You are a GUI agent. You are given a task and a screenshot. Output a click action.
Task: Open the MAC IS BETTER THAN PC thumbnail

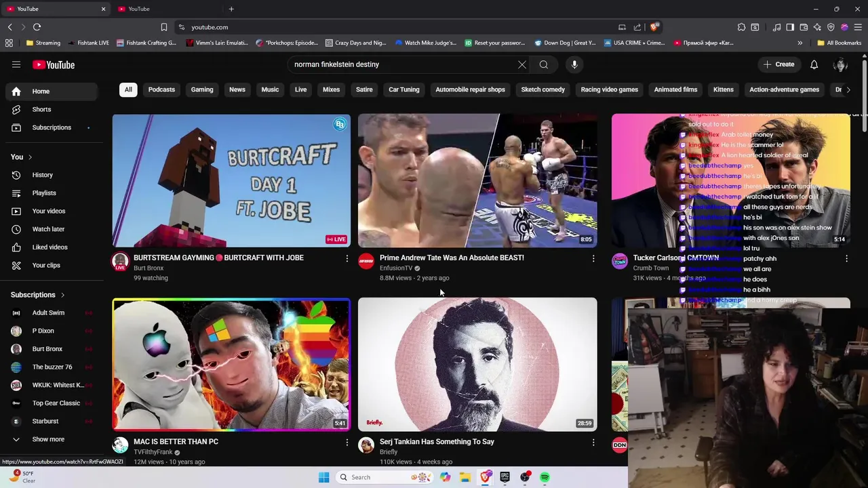click(x=231, y=364)
